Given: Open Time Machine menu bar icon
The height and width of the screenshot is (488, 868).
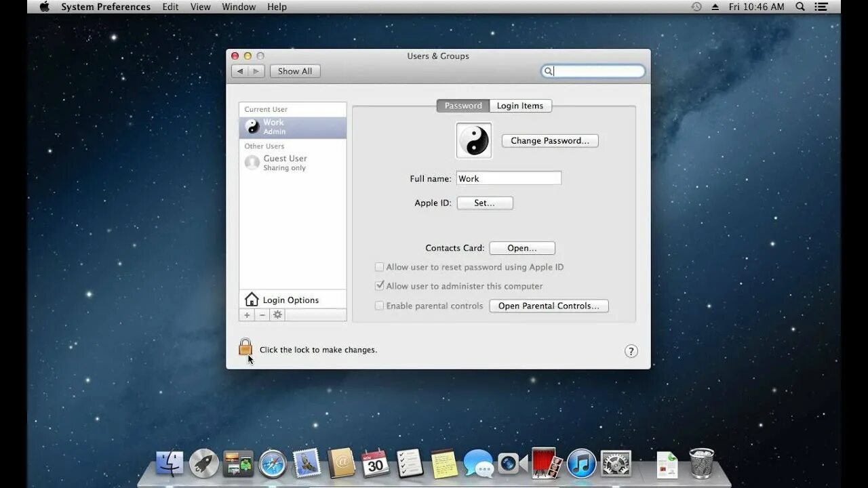Looking at the screenshot, I should 696,7.
